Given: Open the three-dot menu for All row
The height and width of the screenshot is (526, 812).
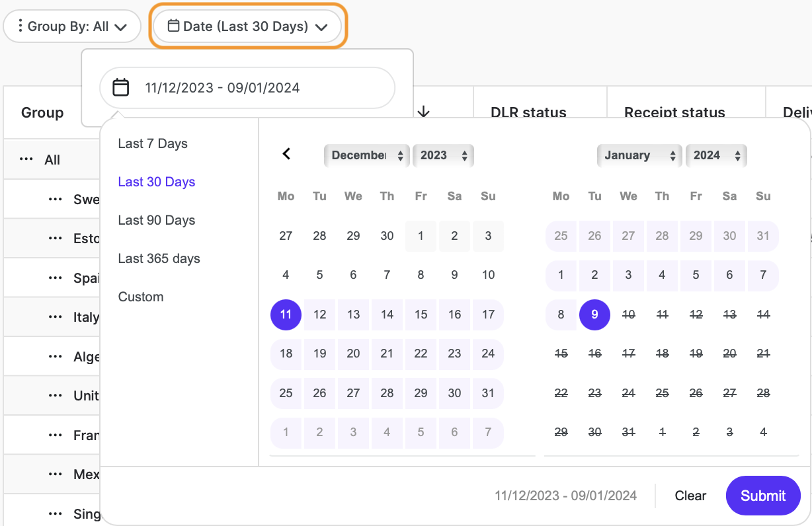Looking at the screenshot, I should [x=26, y=160].
